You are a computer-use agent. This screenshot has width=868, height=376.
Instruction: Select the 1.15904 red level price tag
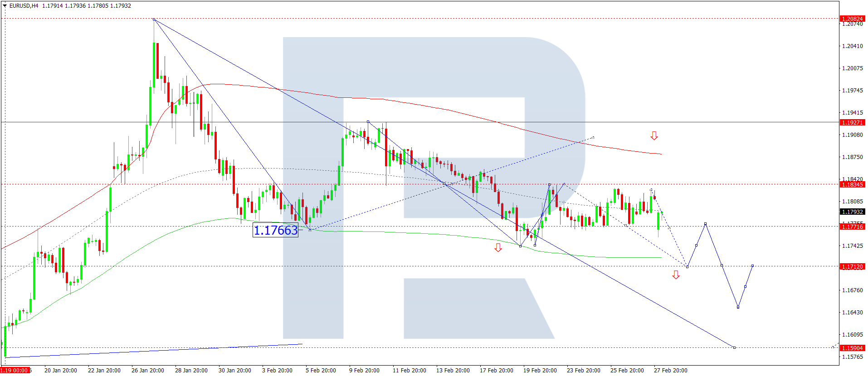pos(852,348)
